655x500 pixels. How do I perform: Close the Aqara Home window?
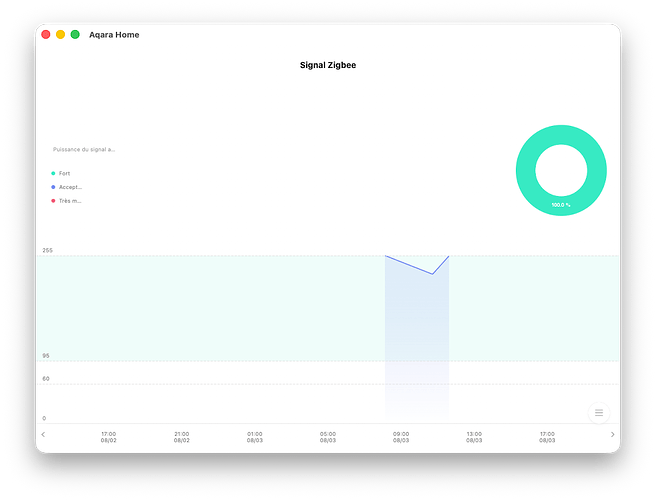click(x=46, y=35)
